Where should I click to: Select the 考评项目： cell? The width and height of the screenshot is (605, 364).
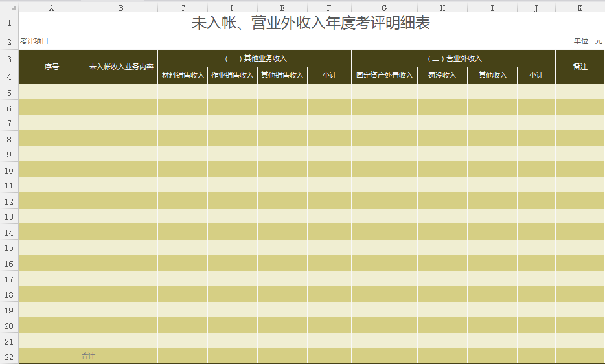click(38, 41)
